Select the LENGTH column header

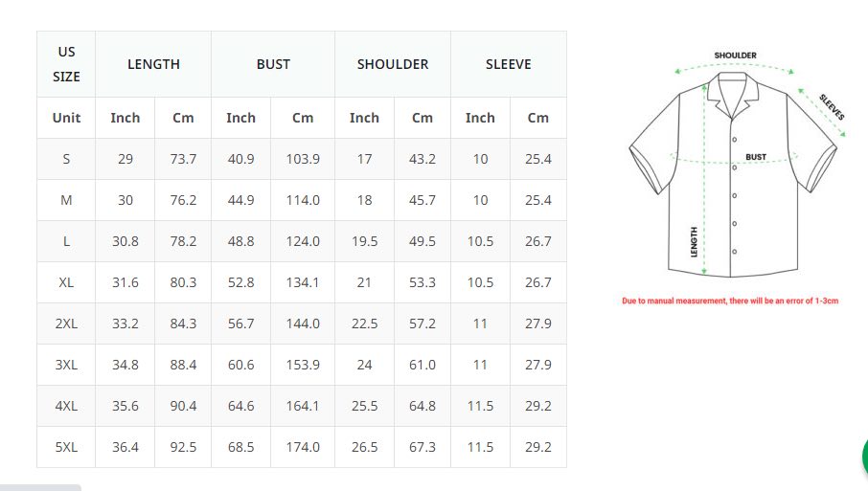click(x=153, y=64)
